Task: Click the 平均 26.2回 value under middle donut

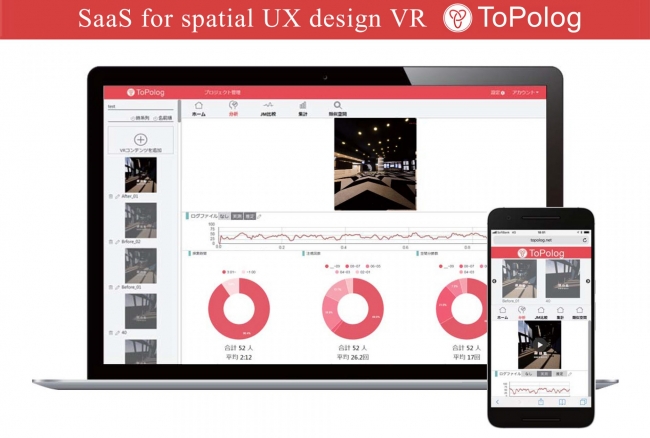Action: pyautogui.click(x=352, y=357)
